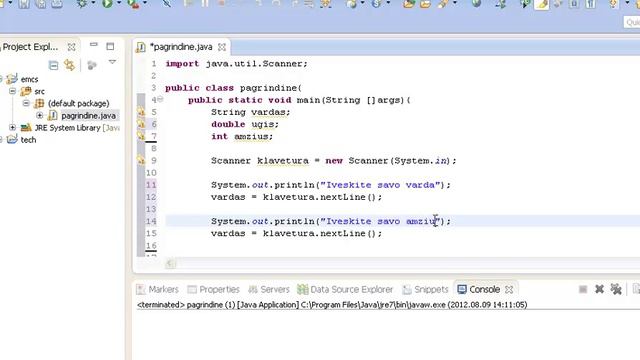Collapse the (default package) node
640x360 pixels.
[26, 103]
